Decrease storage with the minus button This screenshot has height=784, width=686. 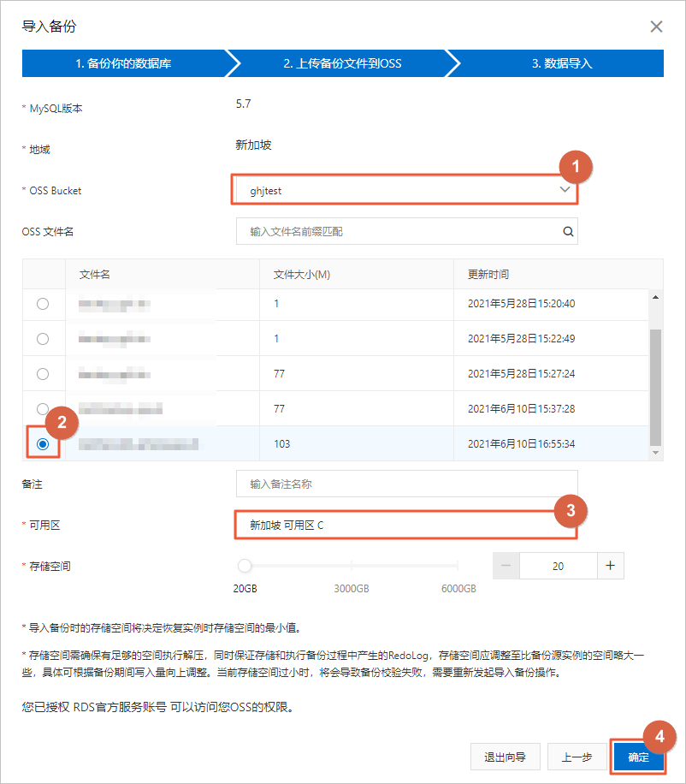[506, 566]
